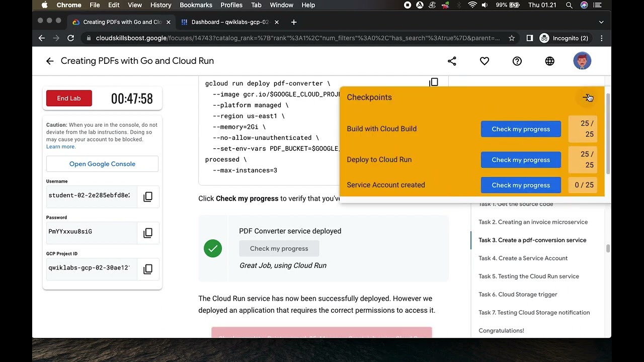Click the End Lab button
Screen dimensions: 644x362
pos(69,99)
